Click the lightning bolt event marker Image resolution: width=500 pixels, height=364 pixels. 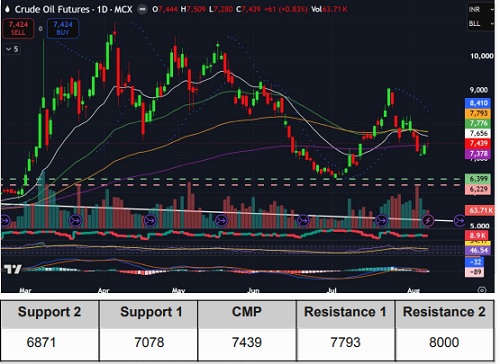click(x=428, y=220)
